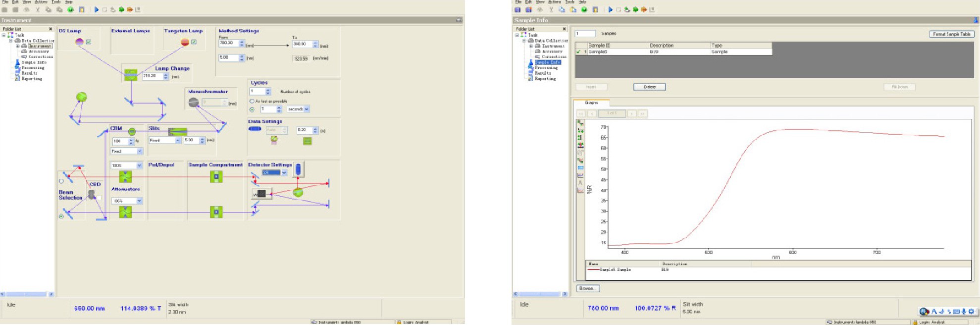Viewport: 980px width, 325px height.
Task: Click the Slits icon in the optical diagram
Action: [177, 131]
